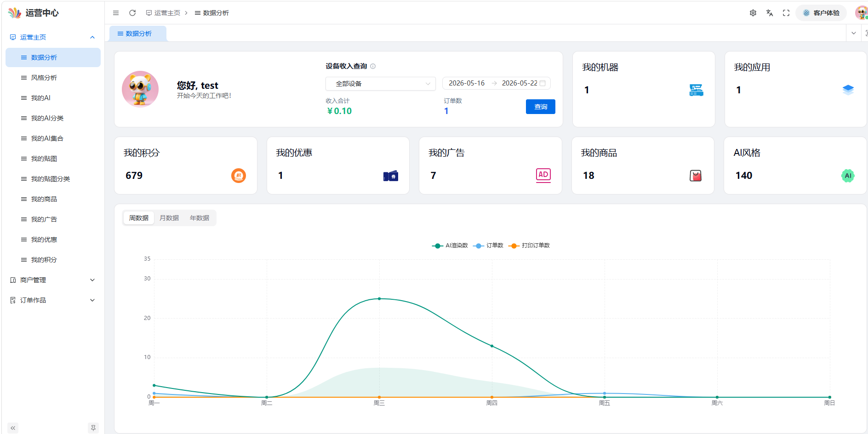The image size is (868, 434).
Task: Click the 查询 button
Action: pos(541,107)
